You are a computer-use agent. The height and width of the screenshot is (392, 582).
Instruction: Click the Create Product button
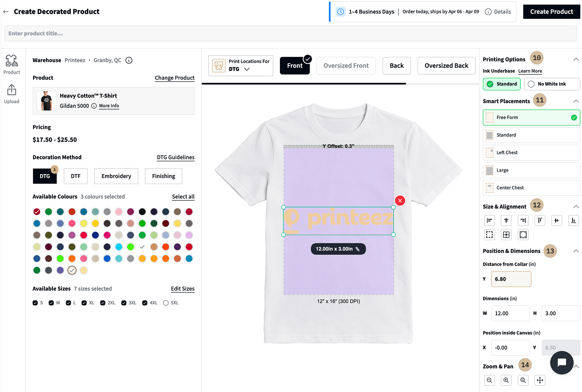point(551,12)
